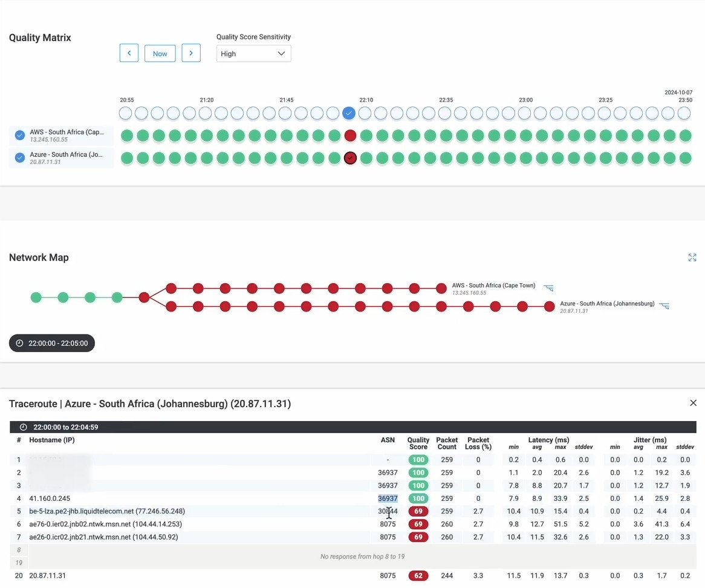Screen dimensions: 705x588
Task: Select the blue checked 22:10 timeline circle
Action: click(x=349, y=113)
